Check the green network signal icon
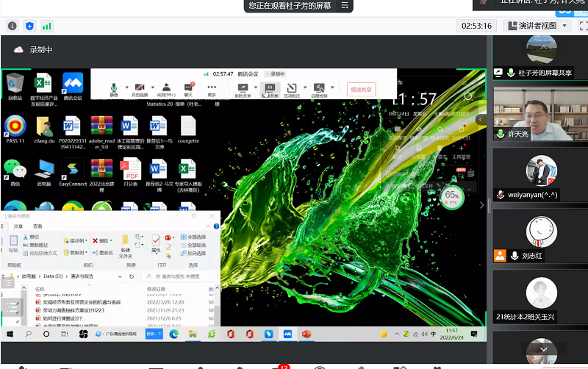This screenshot has width=588, height=369. 46,26
